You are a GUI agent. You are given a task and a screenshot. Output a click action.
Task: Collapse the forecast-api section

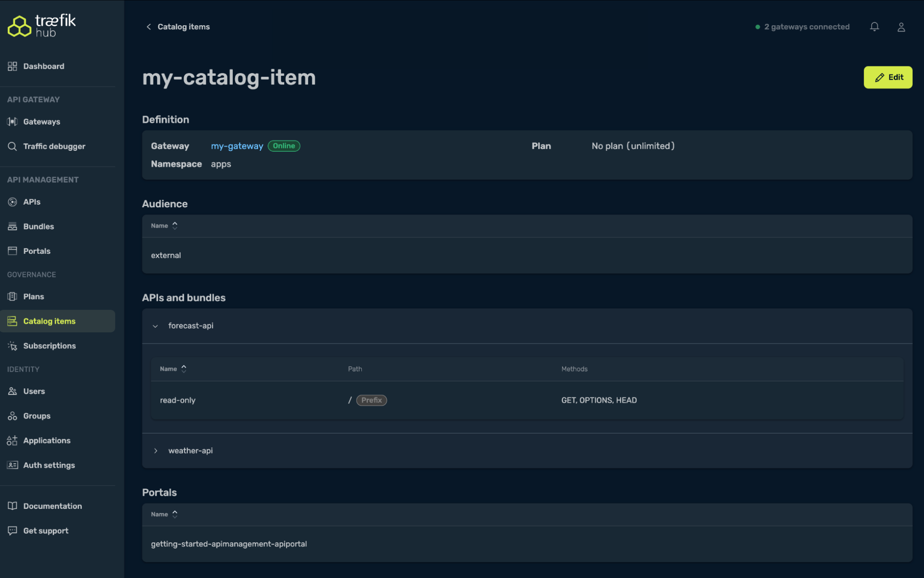pyautogui.click(x=155, y=326)
